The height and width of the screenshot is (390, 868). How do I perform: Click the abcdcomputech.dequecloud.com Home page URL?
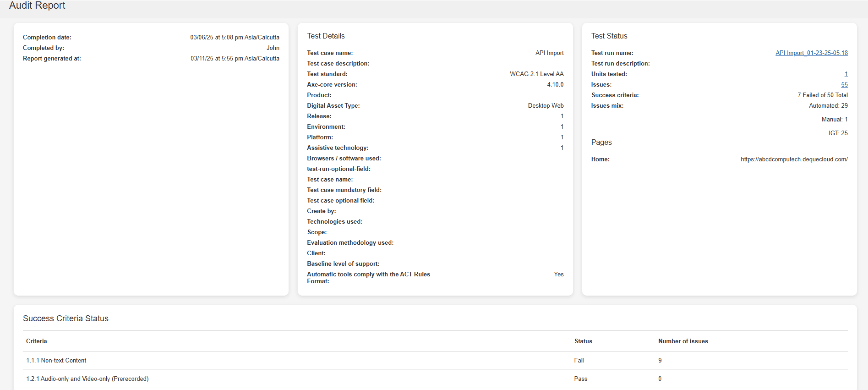point(794,159)
